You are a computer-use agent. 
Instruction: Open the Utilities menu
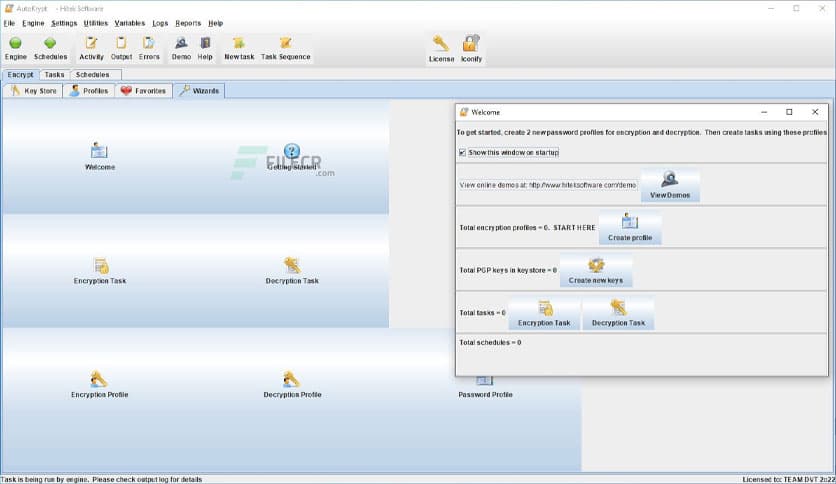[96, 23]
